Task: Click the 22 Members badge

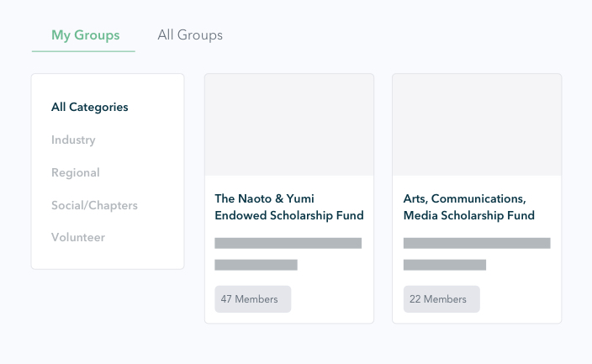Action: pos(441,299)
